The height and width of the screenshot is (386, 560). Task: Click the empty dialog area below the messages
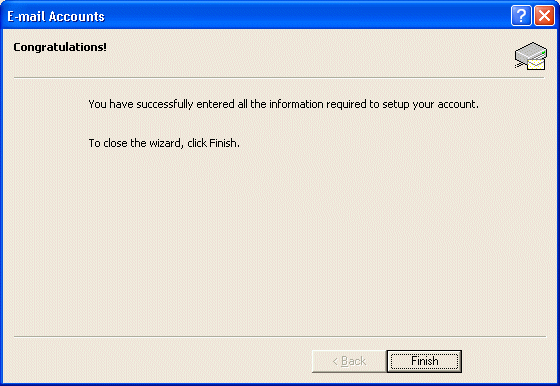280,243
